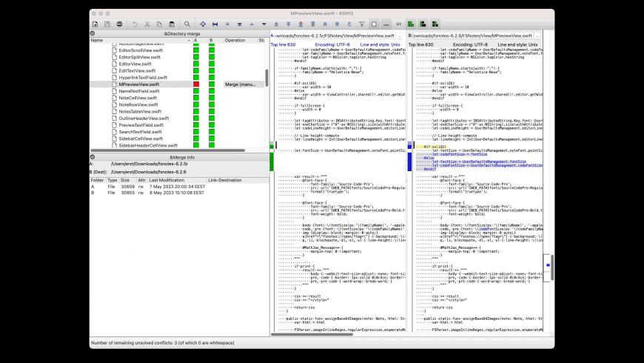The height and width of the screenshot is (363, 644).
Task: Select folder B row in Merge info table
Action: [x=179, y=193]
